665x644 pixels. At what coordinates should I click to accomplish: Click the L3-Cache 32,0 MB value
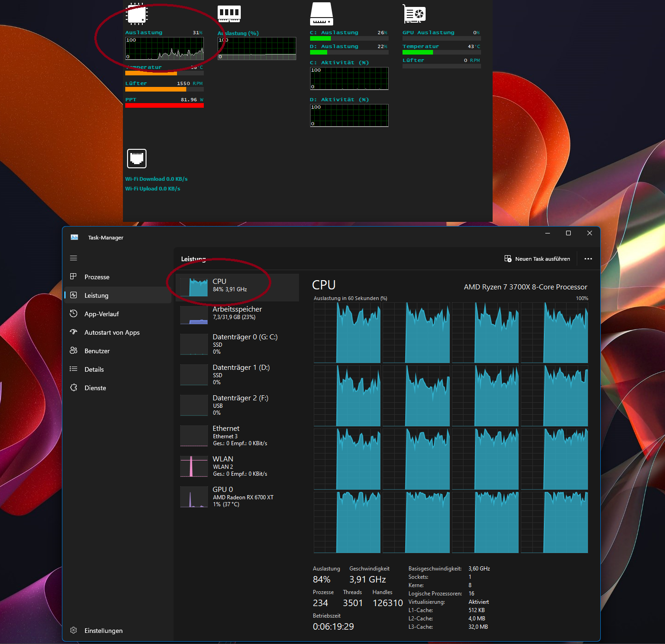(478, 627)
